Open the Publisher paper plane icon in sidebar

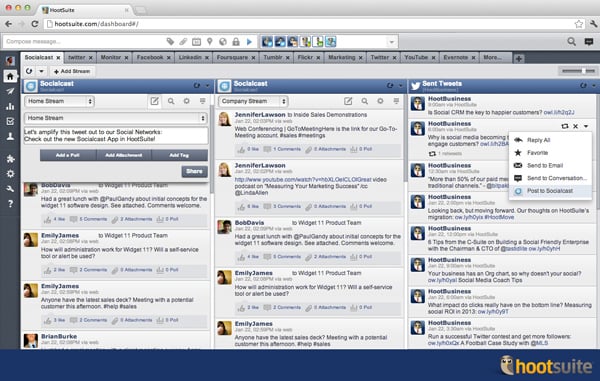click(x=10, y=91)
